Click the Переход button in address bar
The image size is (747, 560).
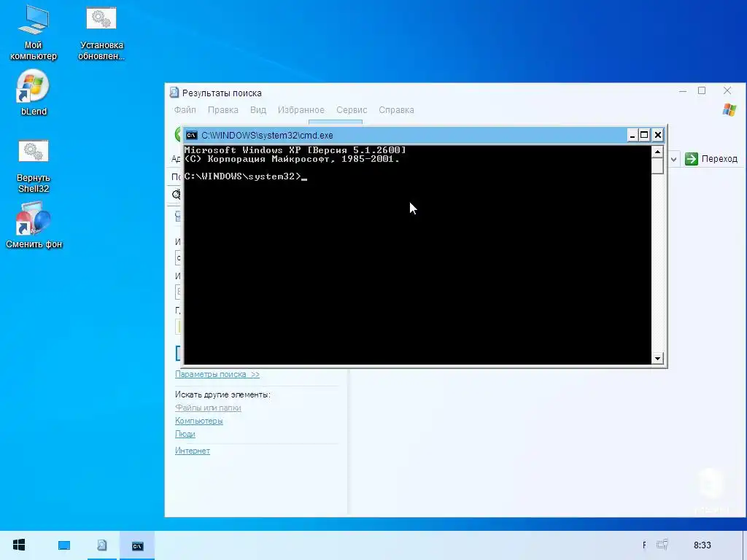tap(711, 159)
